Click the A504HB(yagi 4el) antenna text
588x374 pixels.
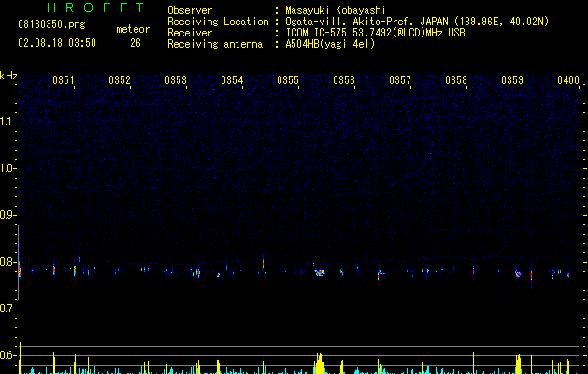pos(330,44)
